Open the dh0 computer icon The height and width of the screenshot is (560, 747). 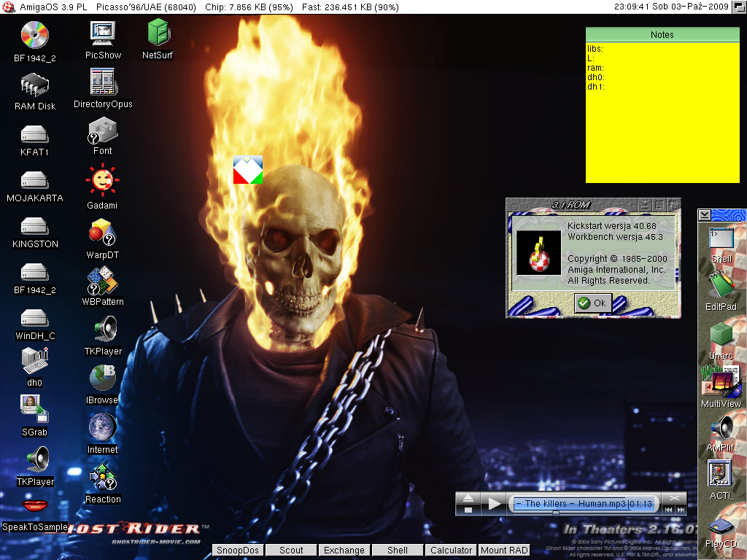(x=35, y=360)
